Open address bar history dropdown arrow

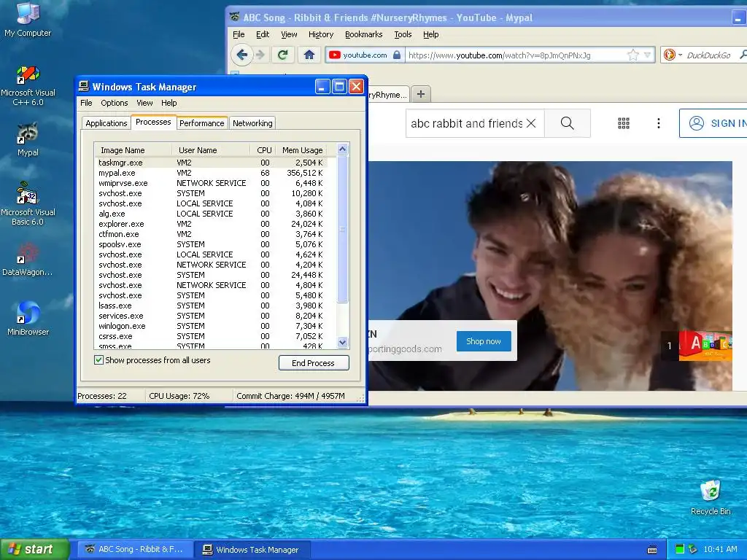click(648, 55)
